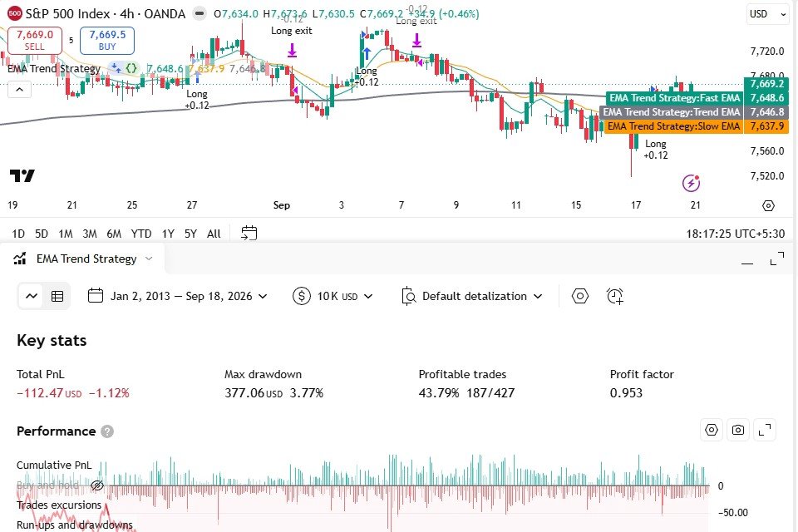Image resolution: width=798 pixels, height=532 pixels.
Task: Open the strategy source code braces icon
Action: 131,67
